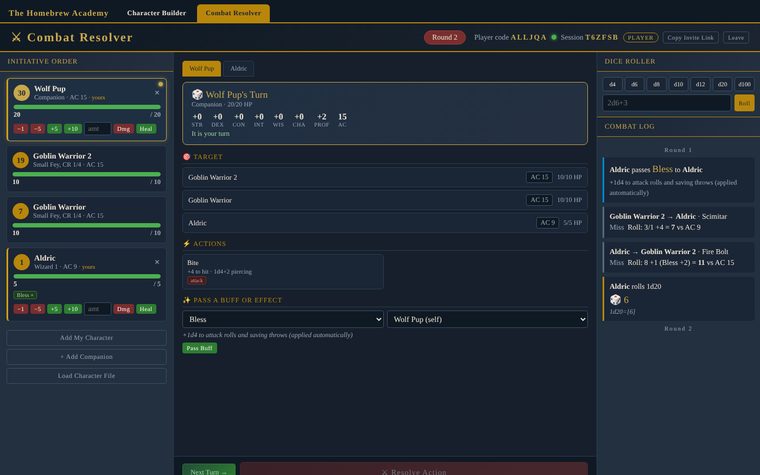This screenshot has height=475, width=760.
Task: Click + Add Companion
Action: point(86,357)
